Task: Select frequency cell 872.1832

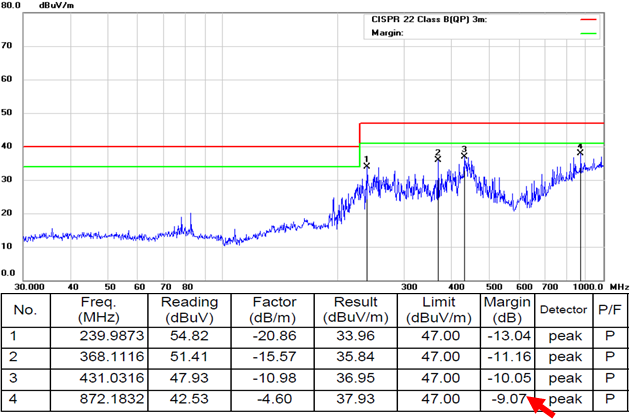Action: click(x=112, y=399)
